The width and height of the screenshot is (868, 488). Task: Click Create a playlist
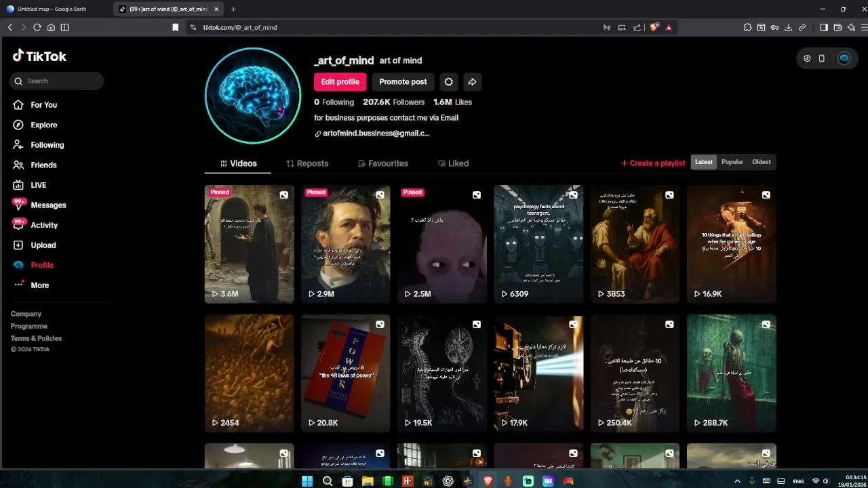[653, 163]
